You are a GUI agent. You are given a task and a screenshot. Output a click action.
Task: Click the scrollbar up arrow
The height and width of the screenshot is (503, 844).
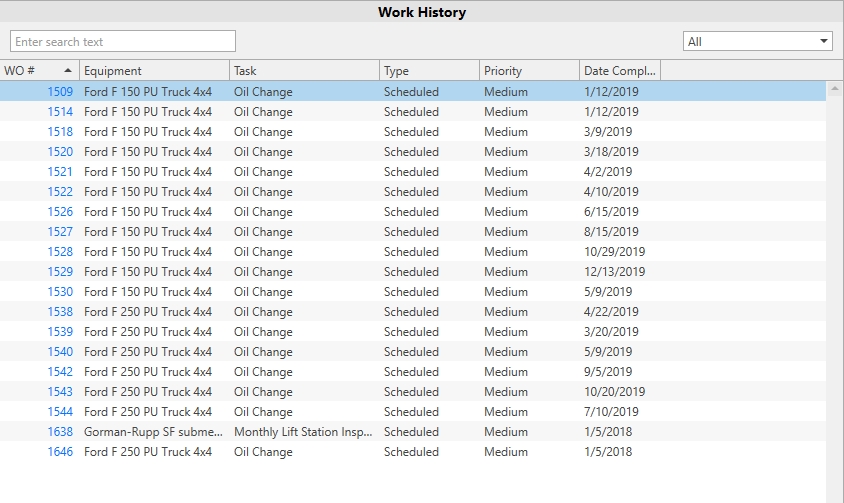(834, 88)
